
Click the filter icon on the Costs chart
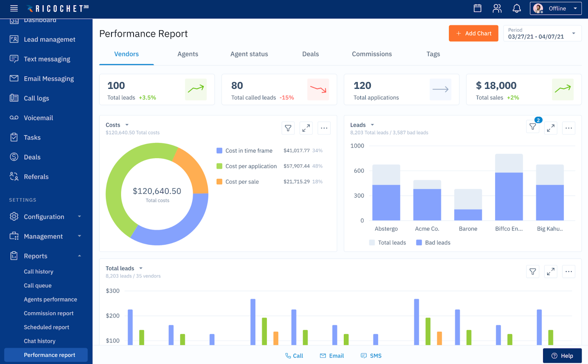(288, 128)
